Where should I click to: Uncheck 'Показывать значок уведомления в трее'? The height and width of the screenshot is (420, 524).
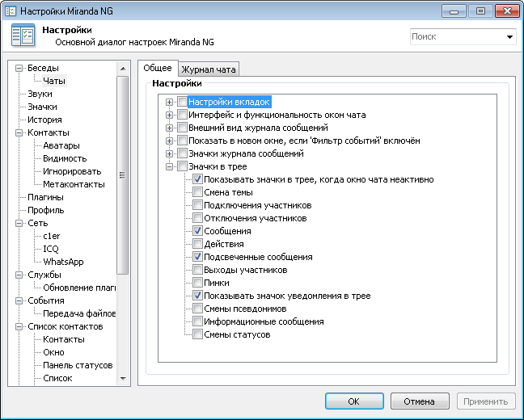tap(197, 296)
